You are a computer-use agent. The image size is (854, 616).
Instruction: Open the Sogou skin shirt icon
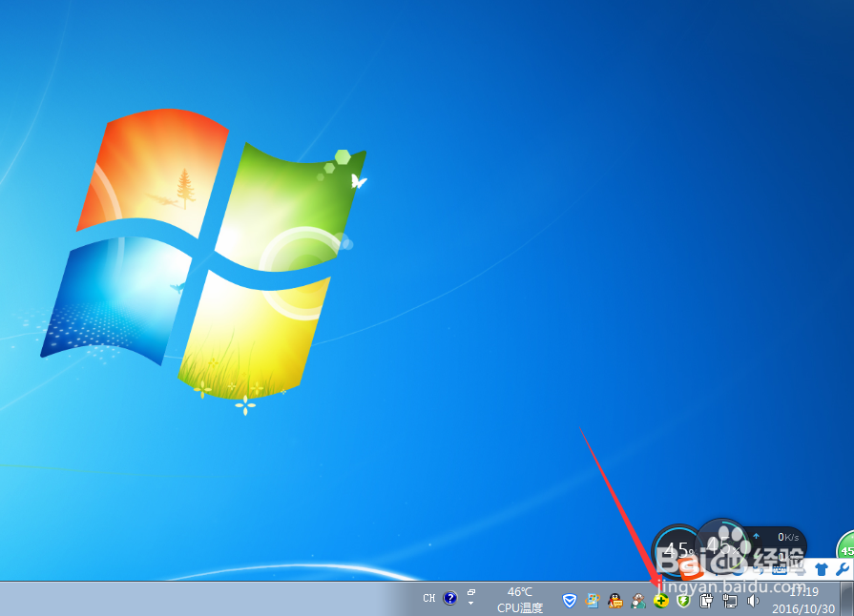click(x=822, y=569)
